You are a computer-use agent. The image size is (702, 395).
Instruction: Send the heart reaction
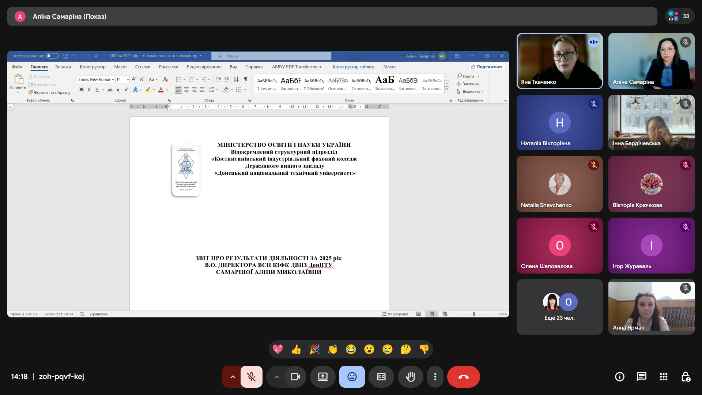click(x=278, y=349)
